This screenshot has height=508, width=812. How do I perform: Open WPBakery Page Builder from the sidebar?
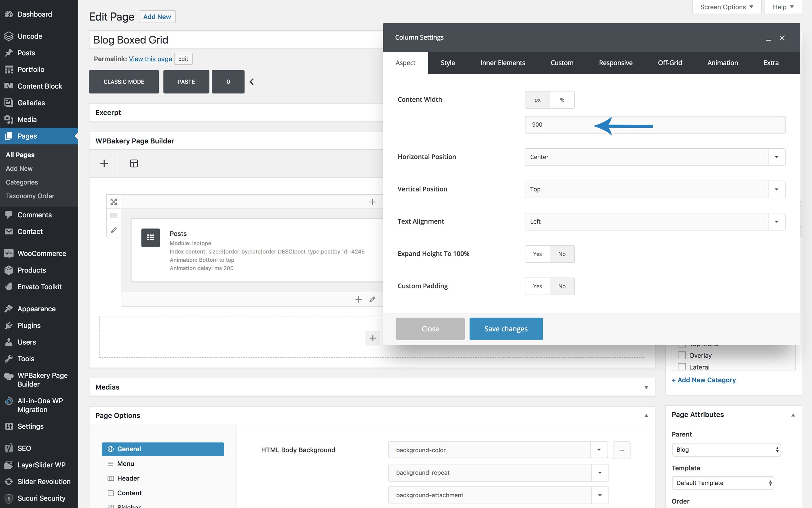39,379
